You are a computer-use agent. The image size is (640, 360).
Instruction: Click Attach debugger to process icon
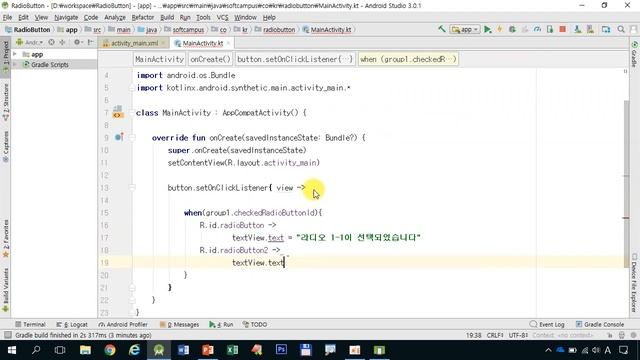[550, 29]
